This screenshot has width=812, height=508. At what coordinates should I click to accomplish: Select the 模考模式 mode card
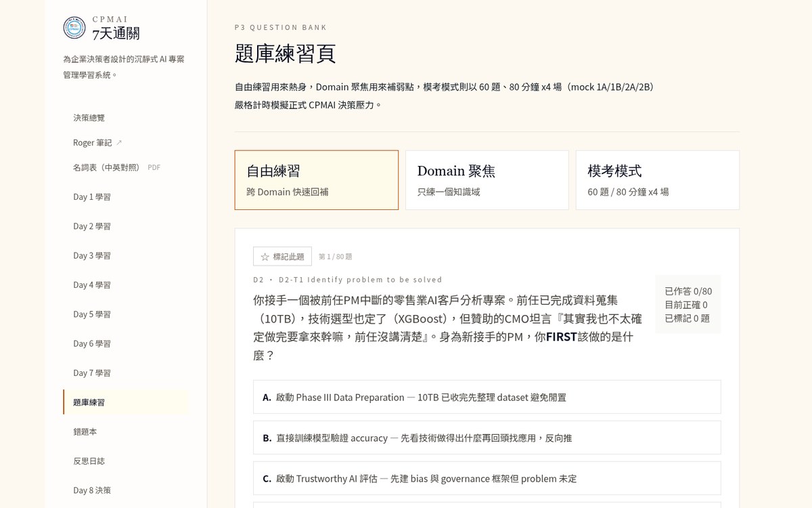(x=658, y=180)
